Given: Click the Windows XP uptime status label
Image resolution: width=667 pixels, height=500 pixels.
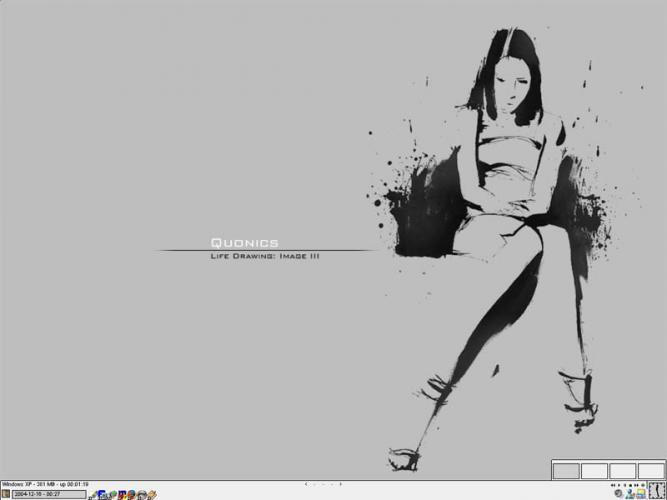Looking at the screenshot, I should point(46,484).
